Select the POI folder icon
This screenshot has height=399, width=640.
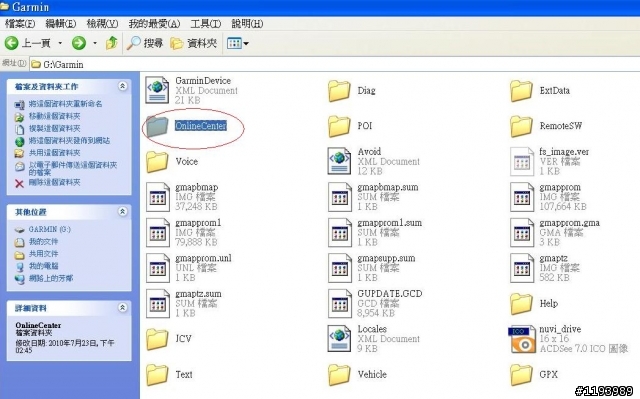[x=339, y=126]
